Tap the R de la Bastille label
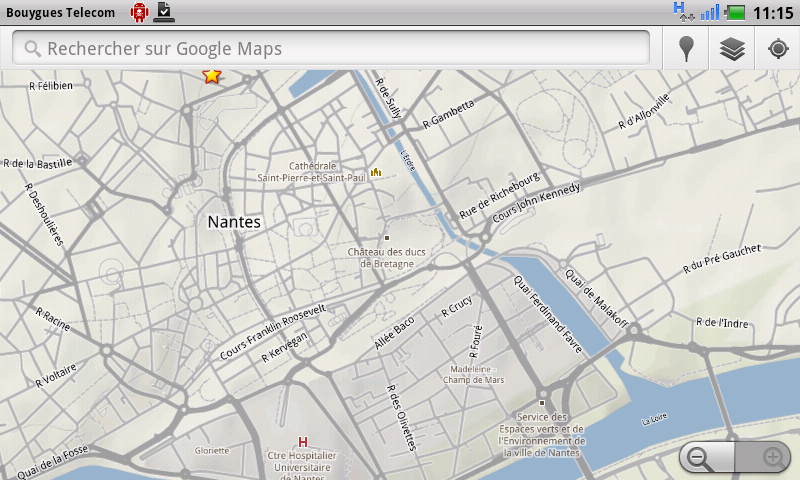Image resolution: width=800 pixels, height=480 pixels. [x=38, y=163]
